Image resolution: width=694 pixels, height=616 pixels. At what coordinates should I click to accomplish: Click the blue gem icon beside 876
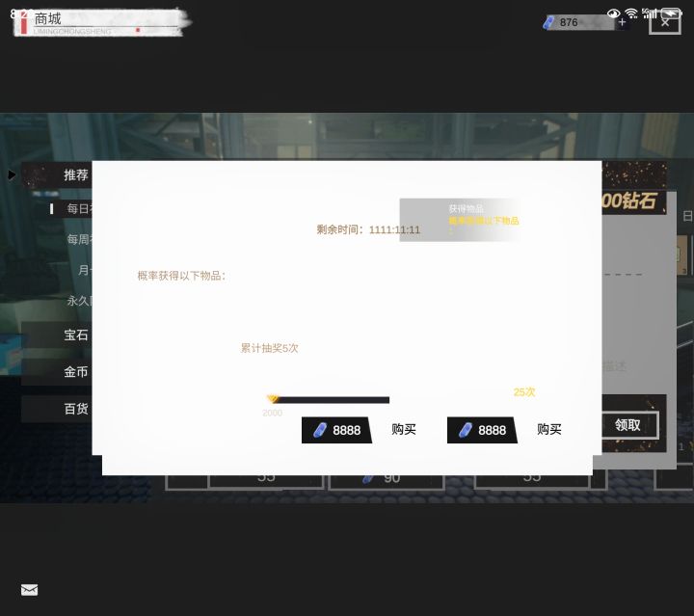tap(548, 22)
